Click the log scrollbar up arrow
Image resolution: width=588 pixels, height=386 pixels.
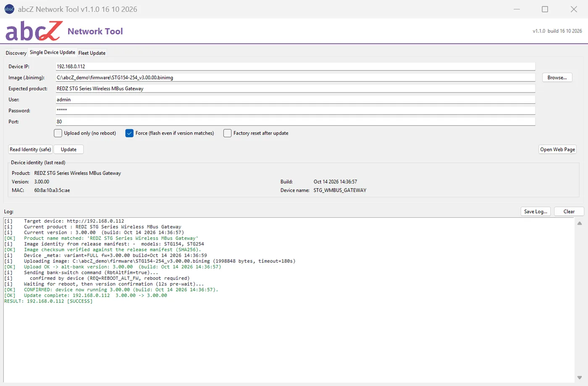[x=580, y=223]
